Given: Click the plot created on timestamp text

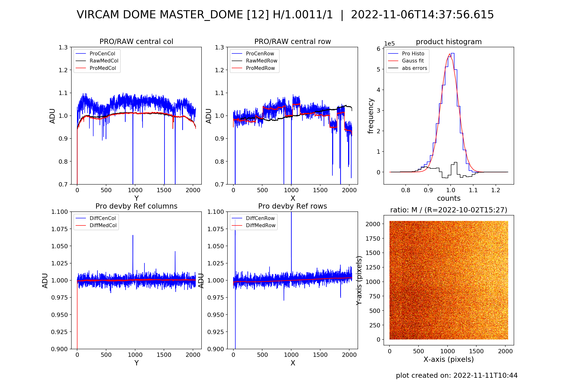Looking at the screenshot, I should 456,375.
